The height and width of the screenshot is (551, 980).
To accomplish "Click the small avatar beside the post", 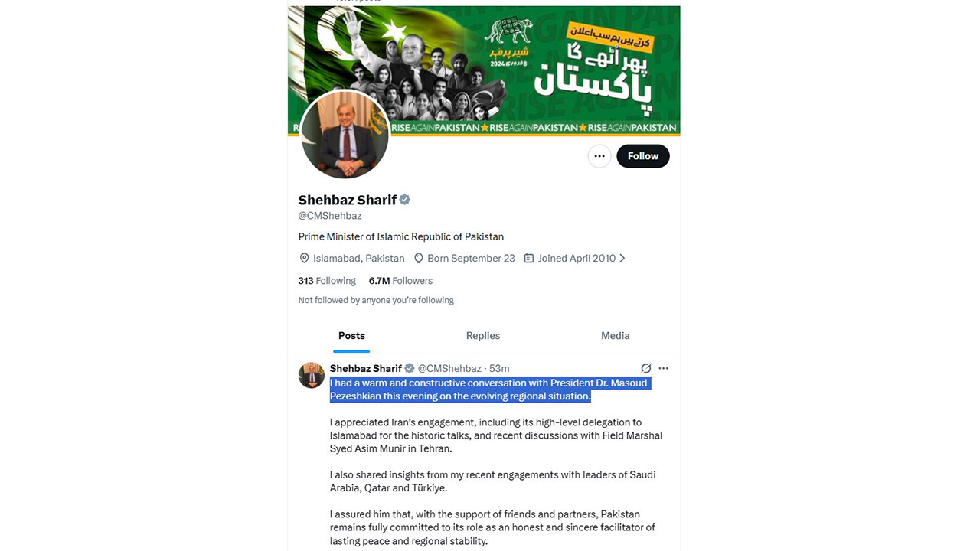I will coord(312,375).
